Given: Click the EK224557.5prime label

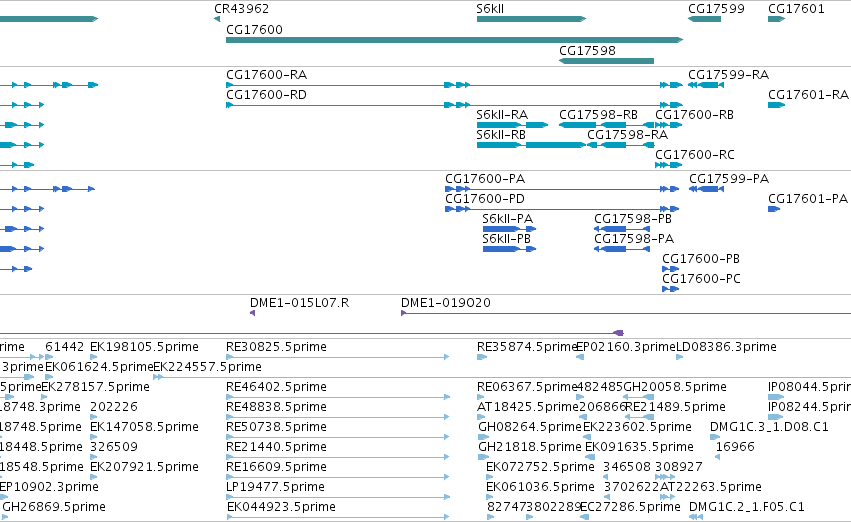Looking at the screenshot, I should point(207,367).
